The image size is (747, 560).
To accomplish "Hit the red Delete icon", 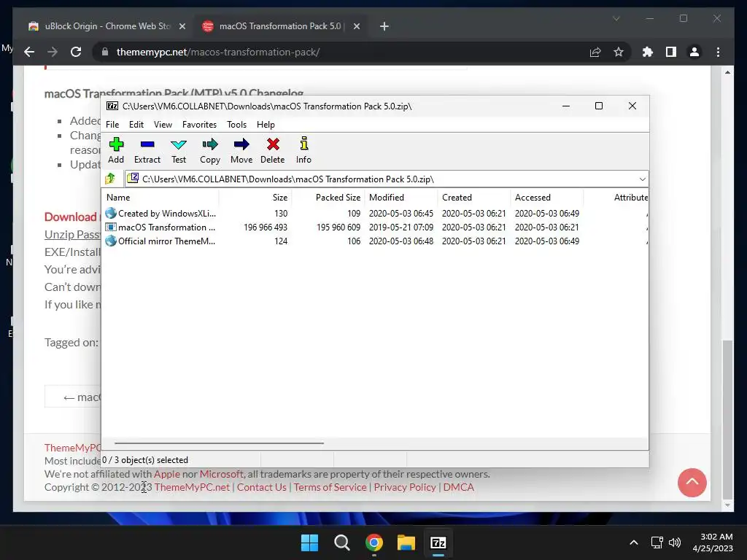I will 273,150.
